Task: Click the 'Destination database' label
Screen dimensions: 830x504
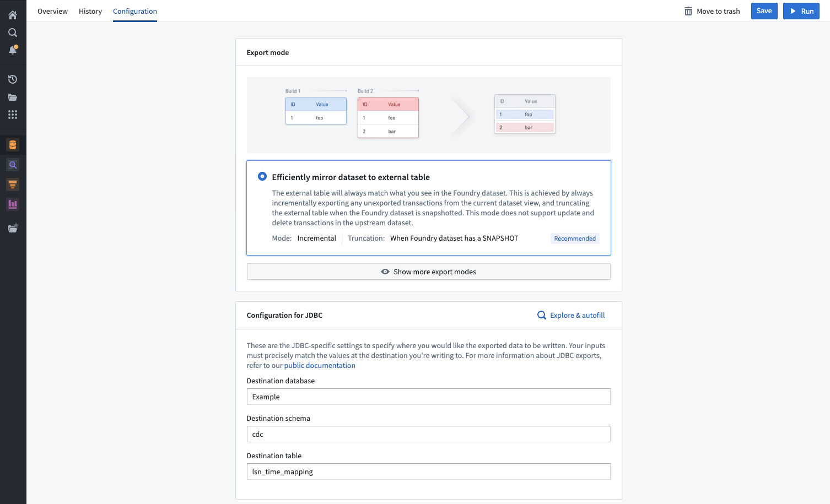Action: point(281,381)
